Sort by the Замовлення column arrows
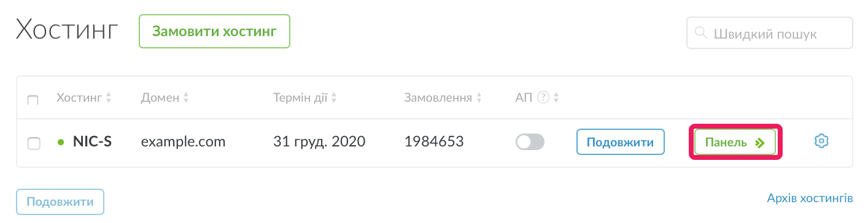The width and height of the screenshot is (868, 223). pyautogui.click(x=479, y=97)
